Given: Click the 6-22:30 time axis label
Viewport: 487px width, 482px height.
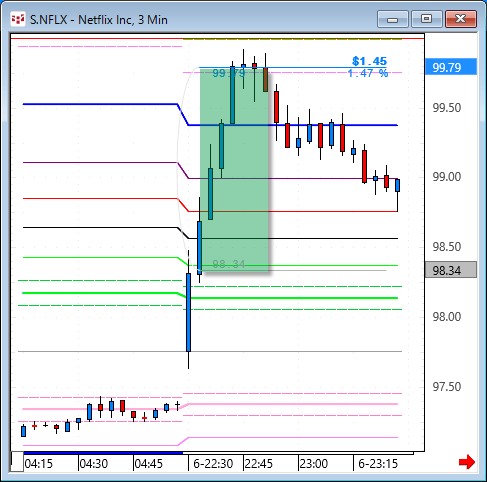Looking at the screenshot, I should [213, 464].
